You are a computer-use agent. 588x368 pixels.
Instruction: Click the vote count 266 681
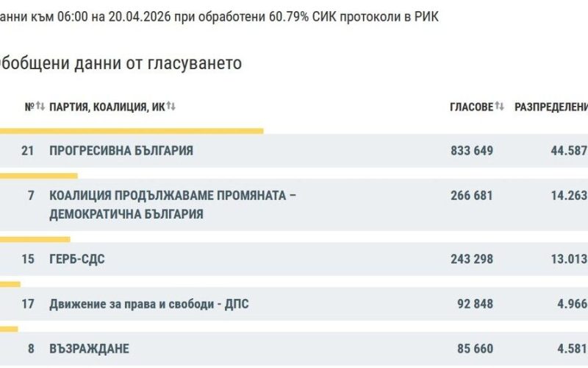pos(472,196)
